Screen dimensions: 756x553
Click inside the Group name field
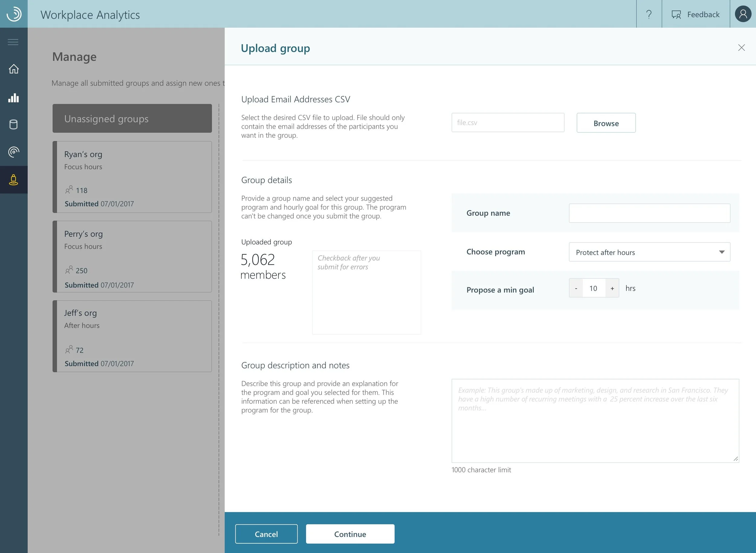point(649,213)
